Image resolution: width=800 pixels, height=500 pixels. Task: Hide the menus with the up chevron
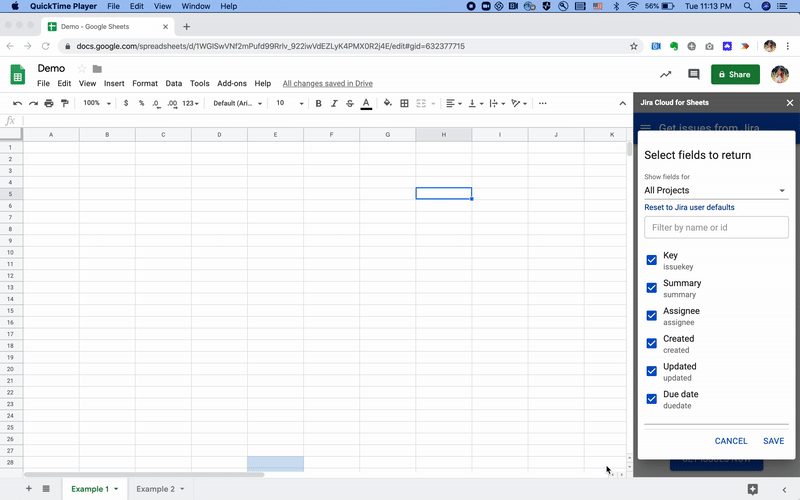pyautogui.click(x=622, y=104)
